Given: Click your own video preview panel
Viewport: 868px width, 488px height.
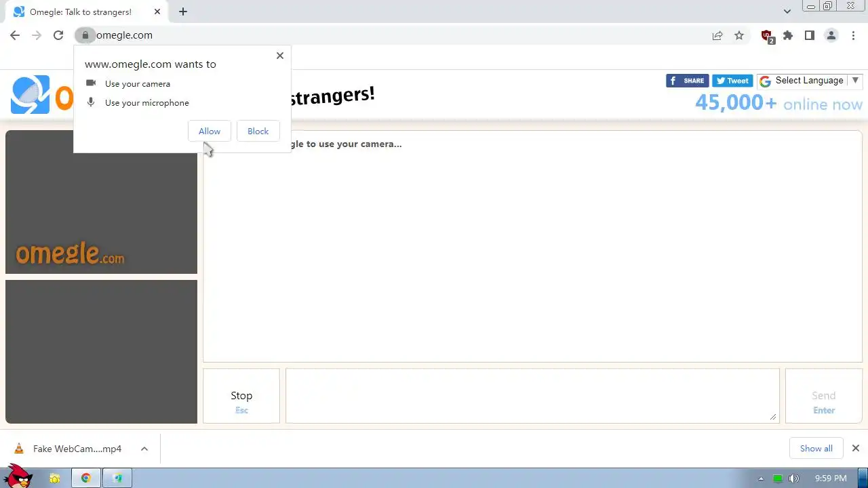Looking at the screenshot, I should (101, 352).
